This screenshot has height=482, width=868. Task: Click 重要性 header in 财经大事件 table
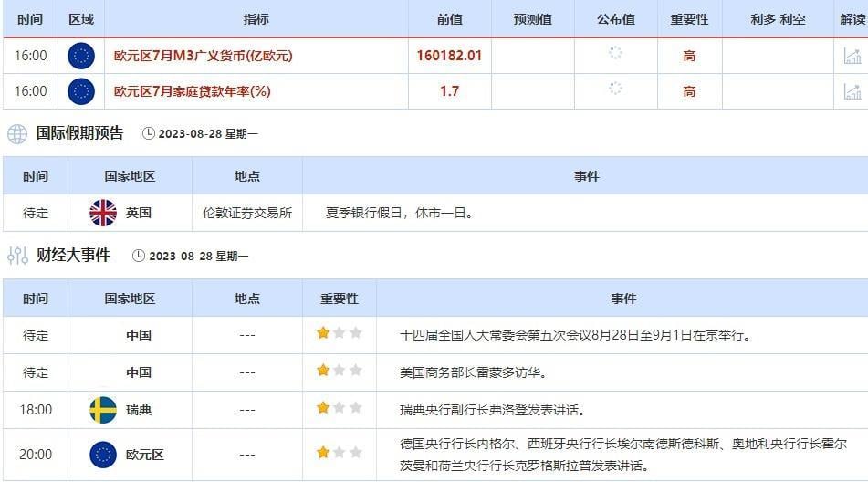point(340,299)
